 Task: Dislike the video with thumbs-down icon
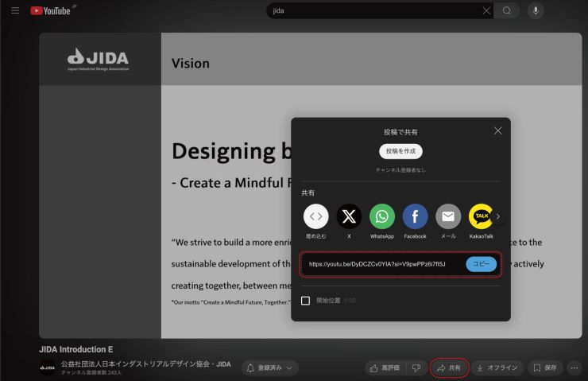pyautogui.click(x=416, y=367)
